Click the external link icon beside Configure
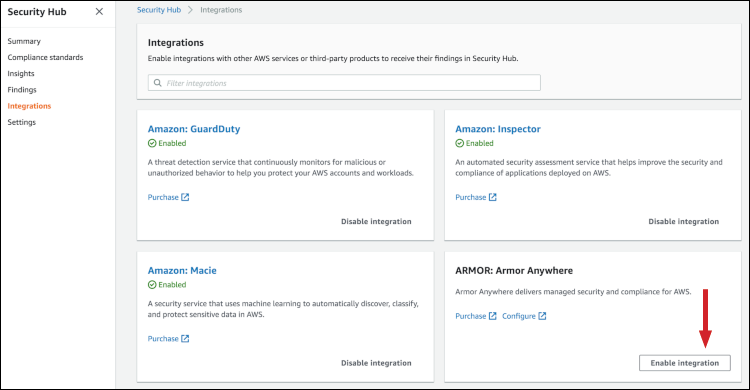The width and height of the screenshot is (750, 390). click(542, 316)
